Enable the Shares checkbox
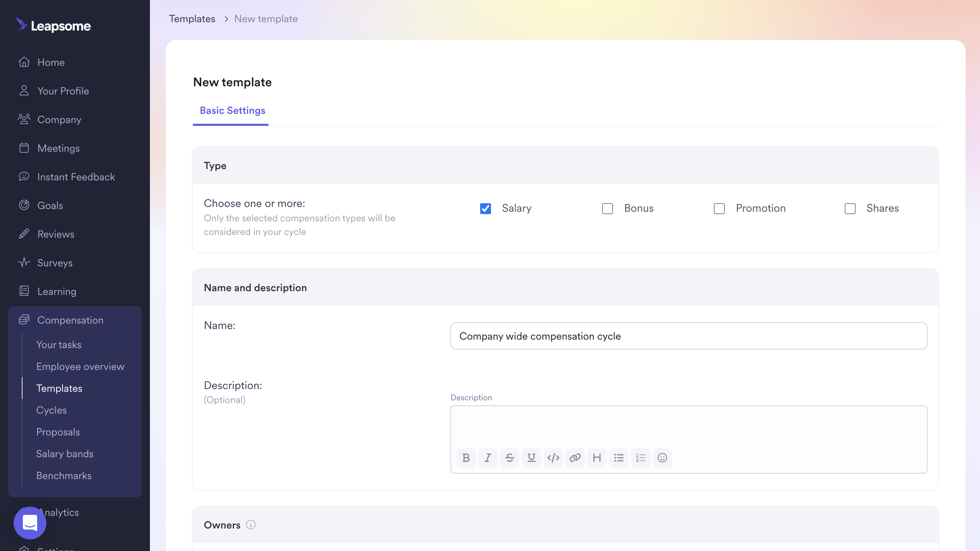 pos(850,208)
